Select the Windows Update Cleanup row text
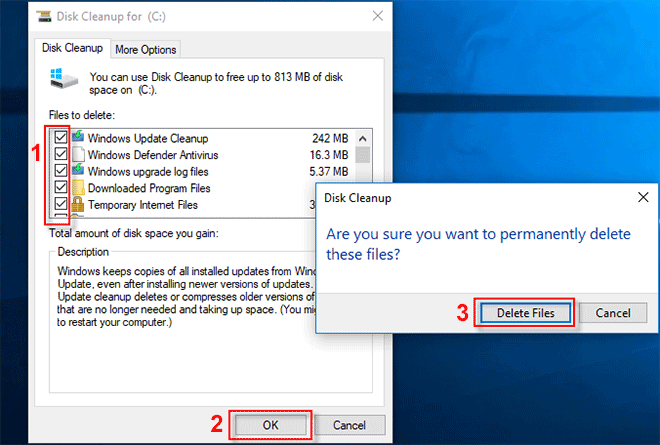The height and width of the screenshot is (445, 660). [x=148, y=139]
